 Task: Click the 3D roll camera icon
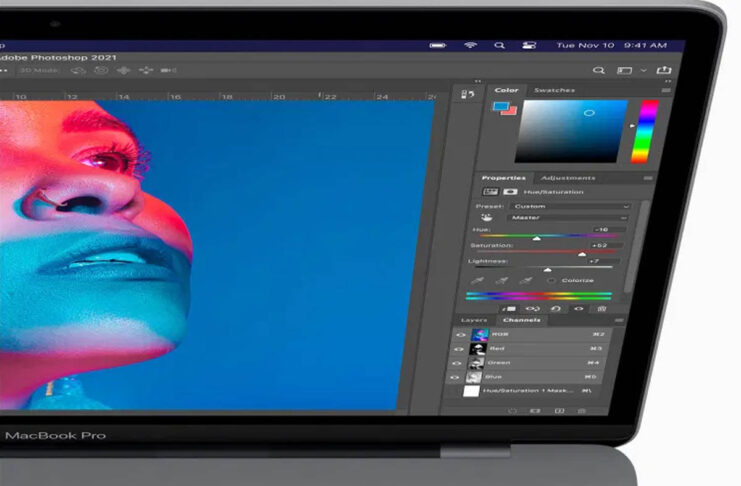[x=101, y=70]
